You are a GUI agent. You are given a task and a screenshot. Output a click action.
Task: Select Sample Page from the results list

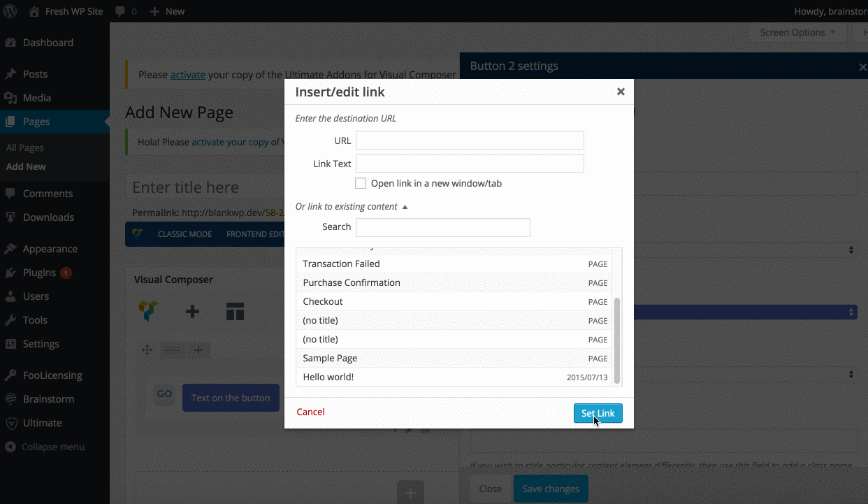click(330, 358)
